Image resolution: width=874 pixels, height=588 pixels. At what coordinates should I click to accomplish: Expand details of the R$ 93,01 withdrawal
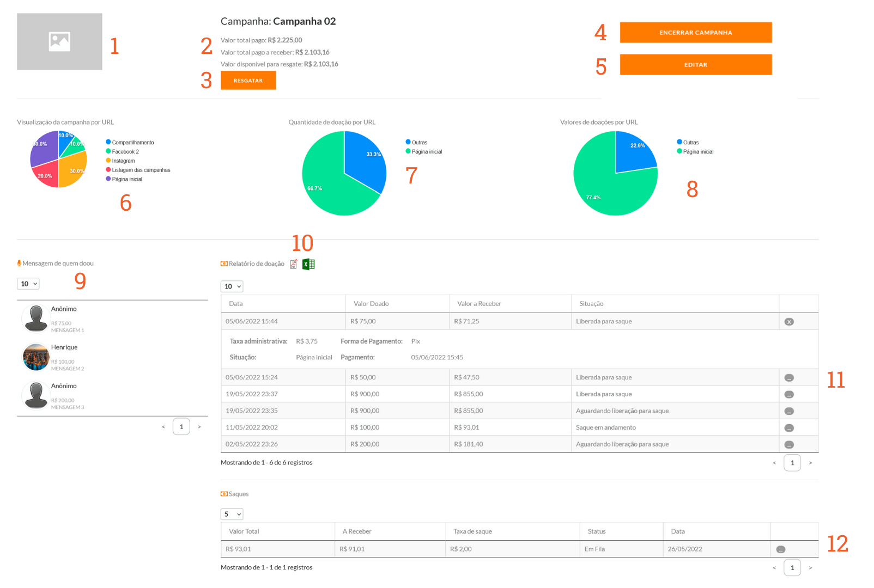pyautogui.click(x=780, y=549)
